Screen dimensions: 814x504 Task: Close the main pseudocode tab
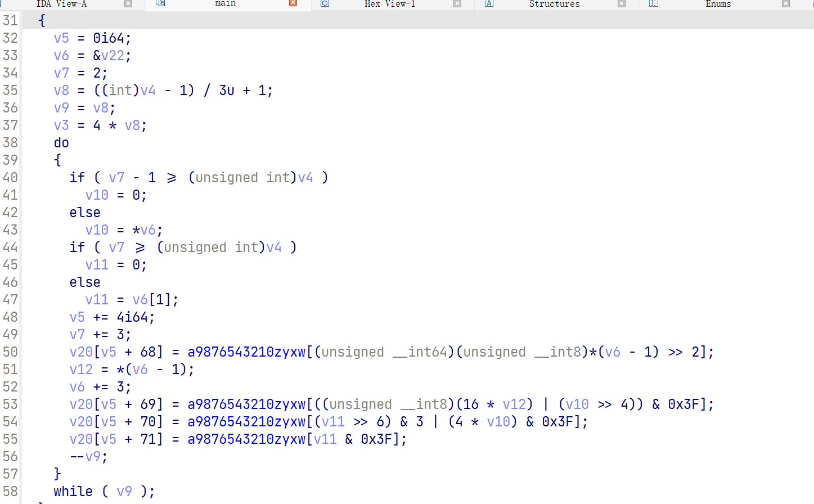pos(293,4)
